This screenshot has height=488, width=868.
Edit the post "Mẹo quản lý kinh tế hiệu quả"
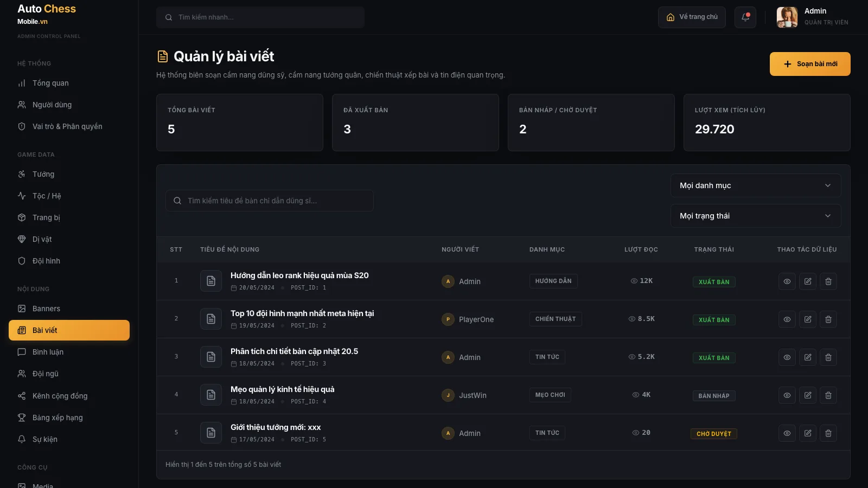click(808, 395)
